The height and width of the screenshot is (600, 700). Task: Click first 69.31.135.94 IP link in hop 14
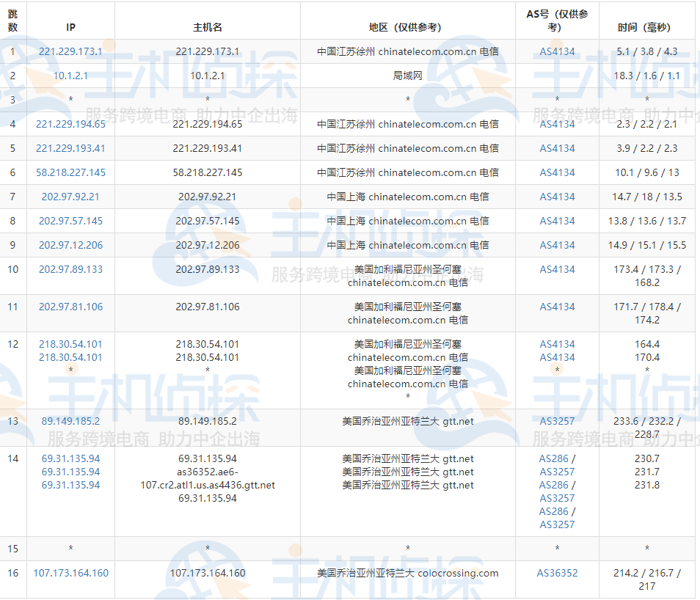[70, 459]
